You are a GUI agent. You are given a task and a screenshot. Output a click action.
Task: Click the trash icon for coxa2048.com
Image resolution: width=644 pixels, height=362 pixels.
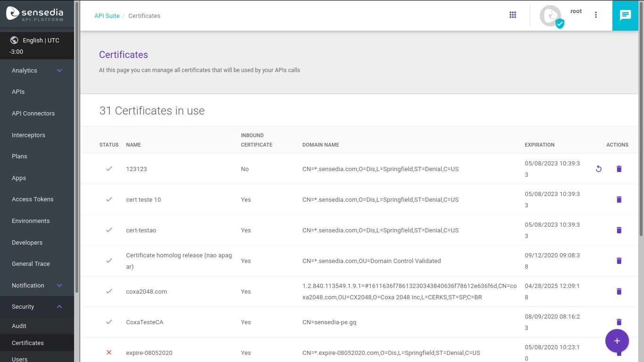coord(619,291)
